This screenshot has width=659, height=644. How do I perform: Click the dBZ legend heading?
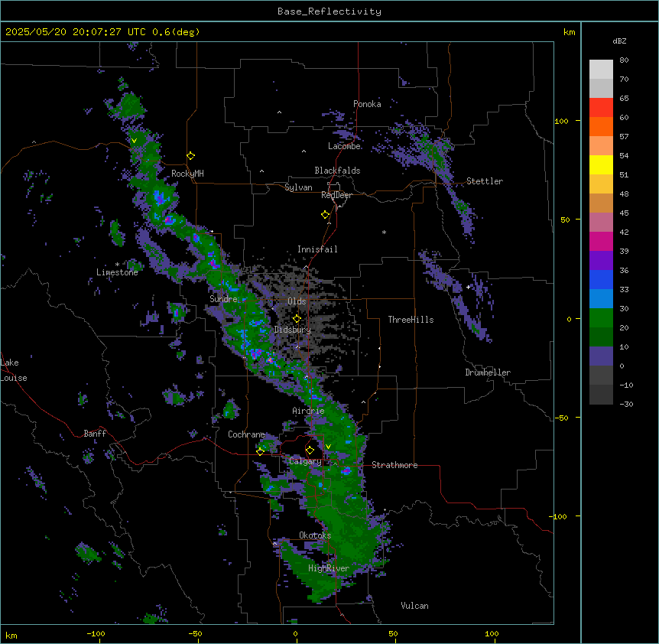[x=619, y=41]
